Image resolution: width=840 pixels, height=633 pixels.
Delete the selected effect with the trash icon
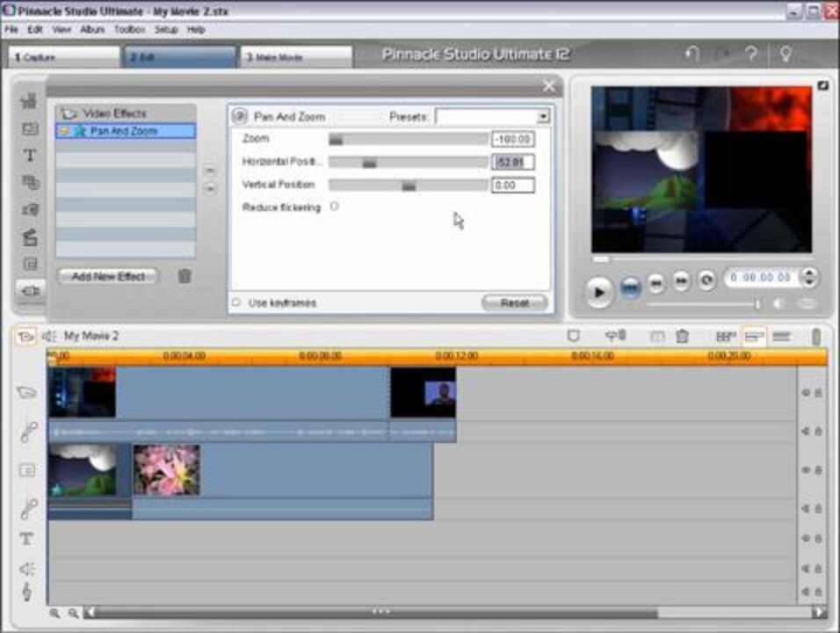[x=185, y=276]
